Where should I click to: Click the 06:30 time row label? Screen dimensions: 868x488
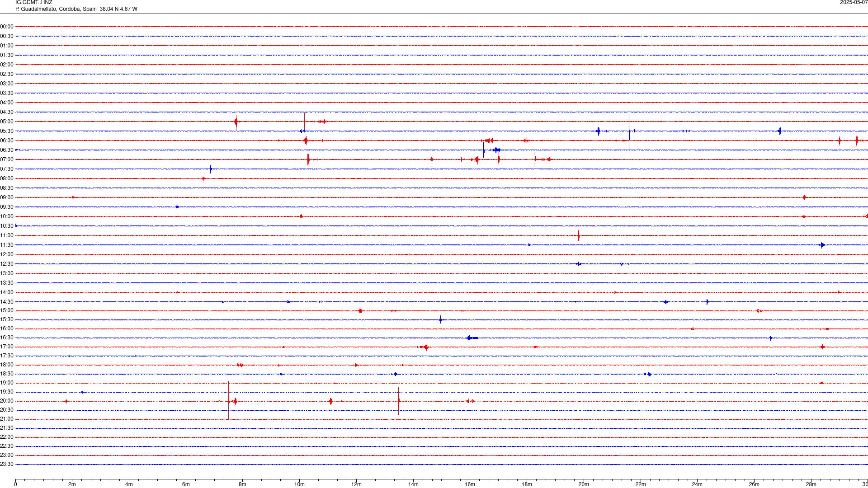tap(7, 150)
